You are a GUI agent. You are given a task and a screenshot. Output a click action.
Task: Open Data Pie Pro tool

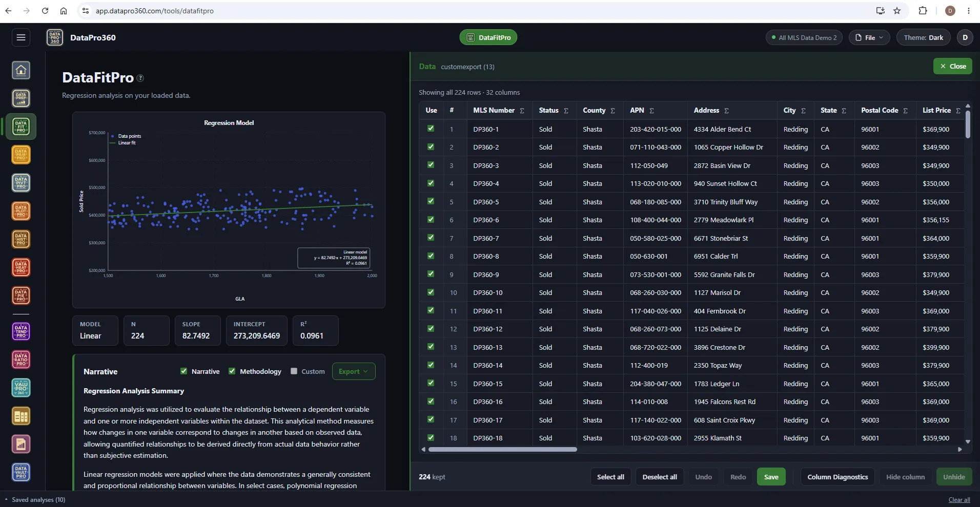tap(21, 295)
